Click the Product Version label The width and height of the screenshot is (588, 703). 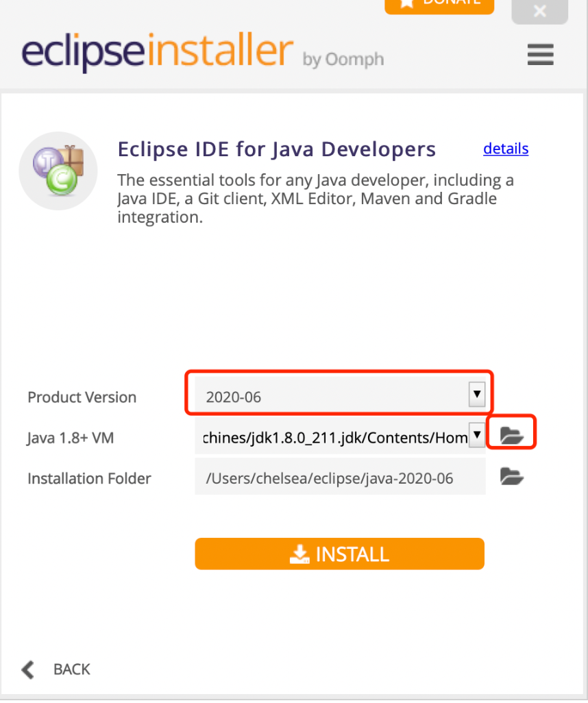click(82, 397)
